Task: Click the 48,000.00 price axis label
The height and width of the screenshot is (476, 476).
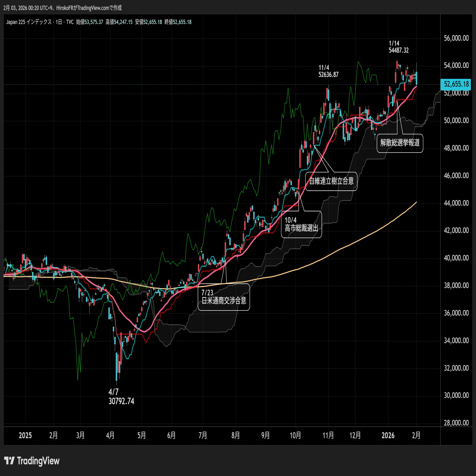Action: click(x=456, y=148)
